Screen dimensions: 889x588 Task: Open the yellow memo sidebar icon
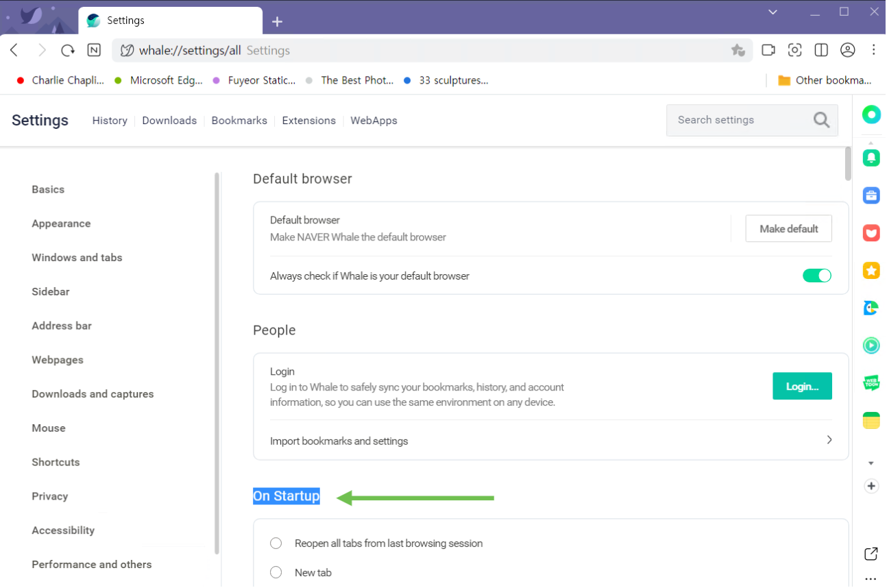[x=871, y=420]
